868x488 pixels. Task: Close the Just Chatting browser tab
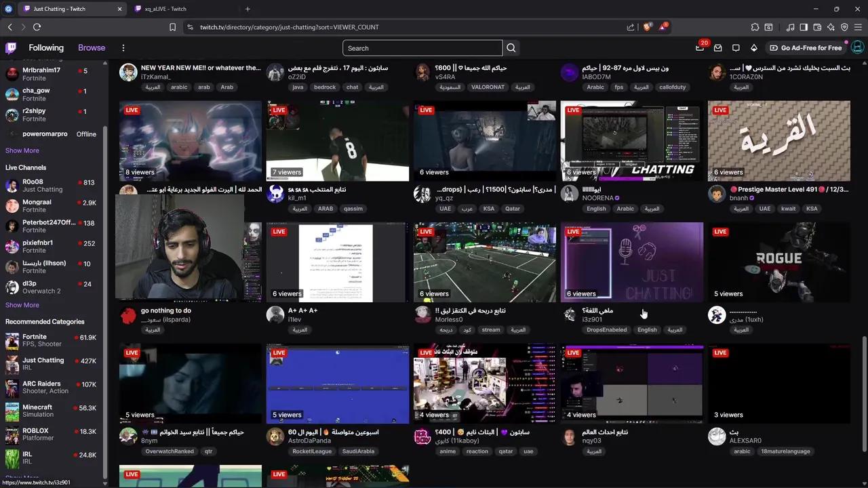(119, 9)
